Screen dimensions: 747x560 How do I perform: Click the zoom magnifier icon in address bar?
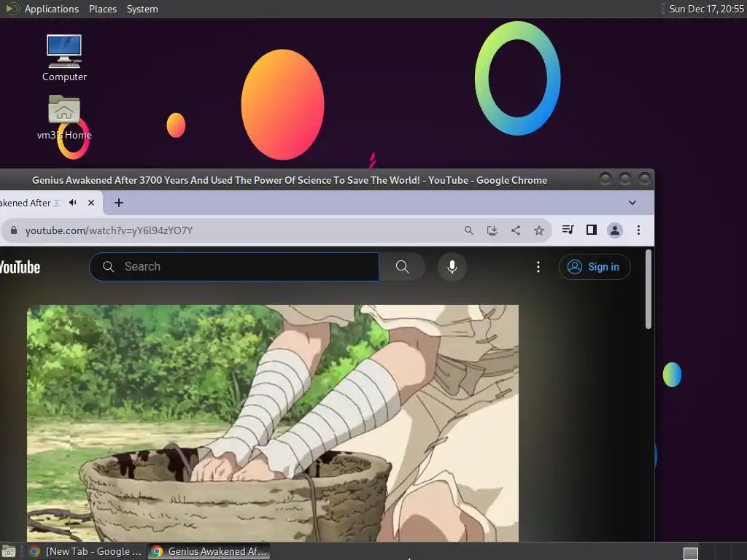(469, 230)
